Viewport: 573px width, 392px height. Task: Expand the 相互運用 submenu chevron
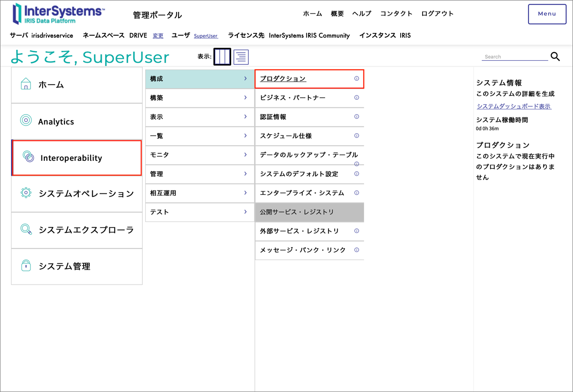(245, 193)
